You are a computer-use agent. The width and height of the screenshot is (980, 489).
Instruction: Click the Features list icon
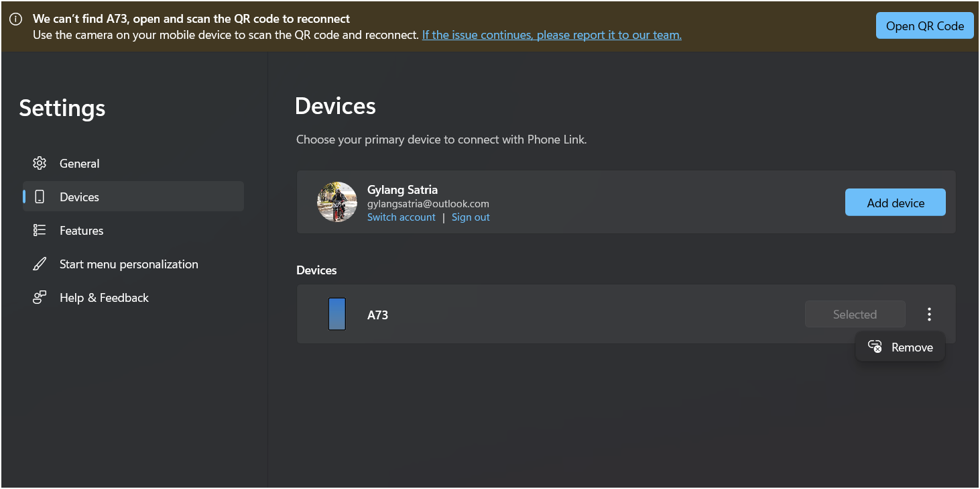pos(40,230)
